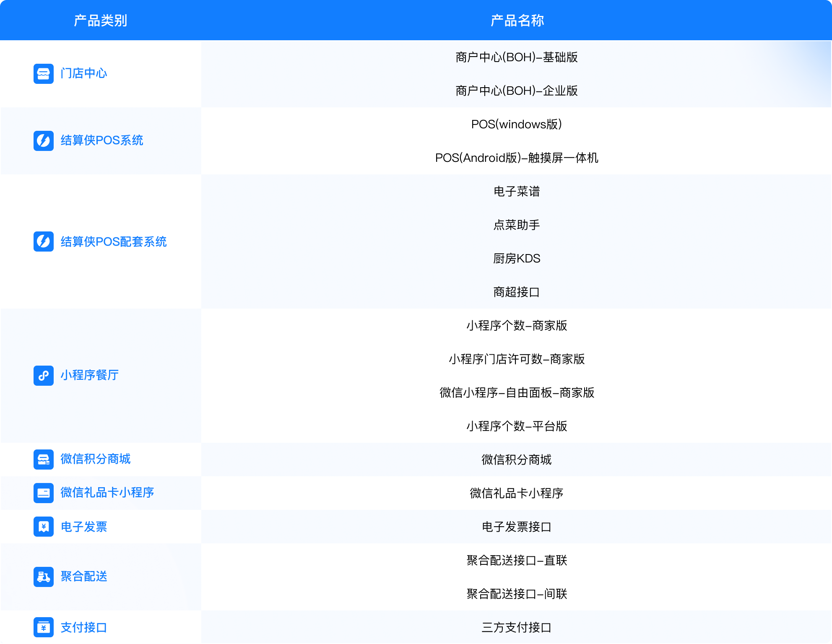The image size is (832, 644).
Task: Select 商户中心(BOH)-基础版 product
Action: 517,57
